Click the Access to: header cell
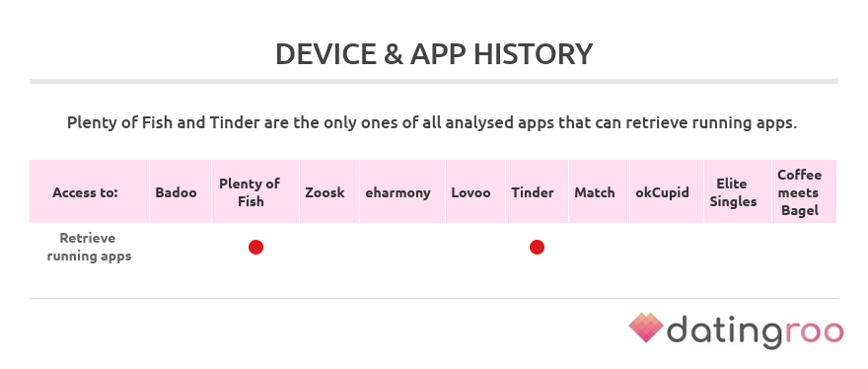Screen dimensions: 868x369 point(85,192)
